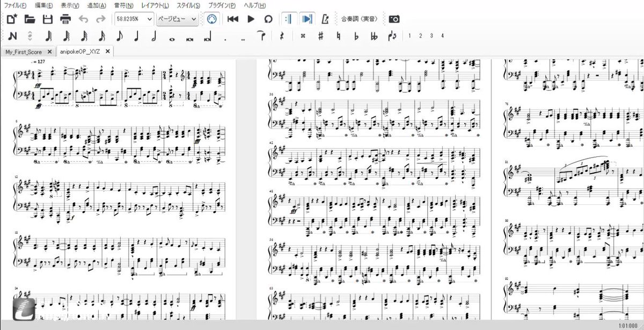Add a tie to the note
This screenshot has height=330, width=644.
point(261,36)
